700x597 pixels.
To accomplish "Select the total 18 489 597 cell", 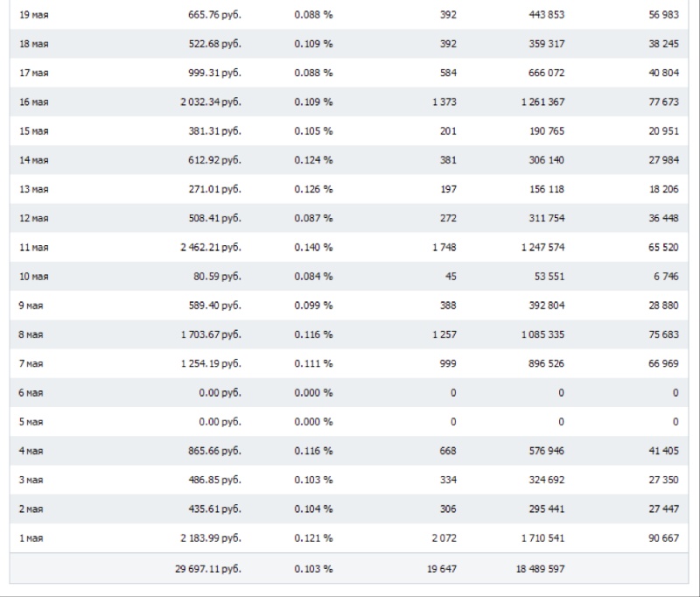I will [x=540, y=569].
